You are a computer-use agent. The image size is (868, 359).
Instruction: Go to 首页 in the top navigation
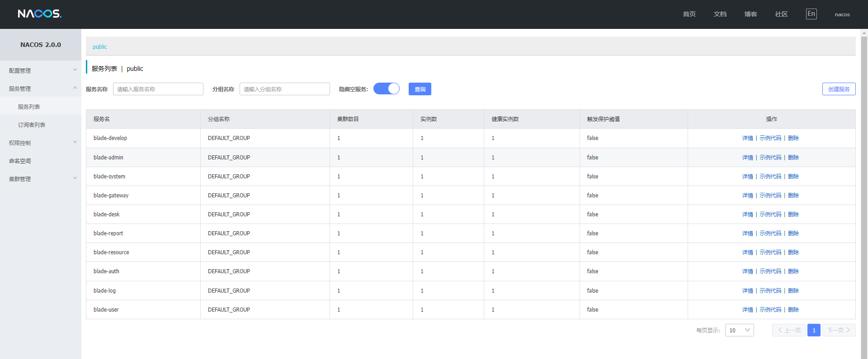[689, 14]
